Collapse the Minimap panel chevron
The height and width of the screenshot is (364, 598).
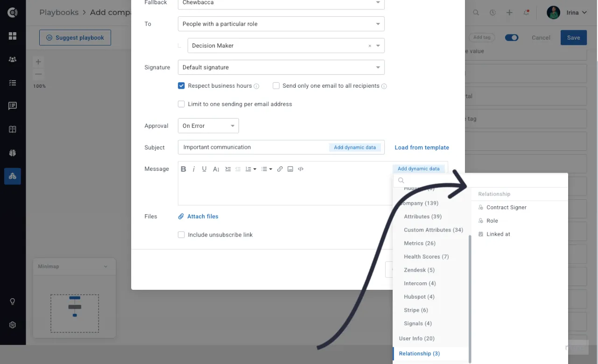(106, 266)
